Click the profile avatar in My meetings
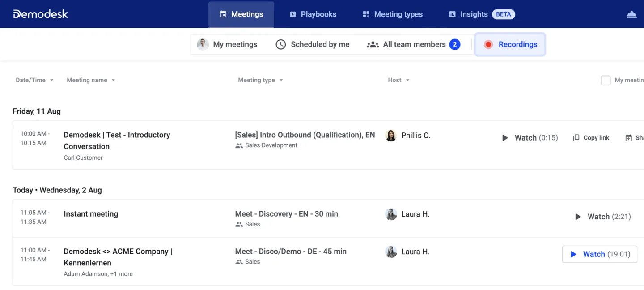The width and height of the screenshot is (644, 290). point(203,44)
